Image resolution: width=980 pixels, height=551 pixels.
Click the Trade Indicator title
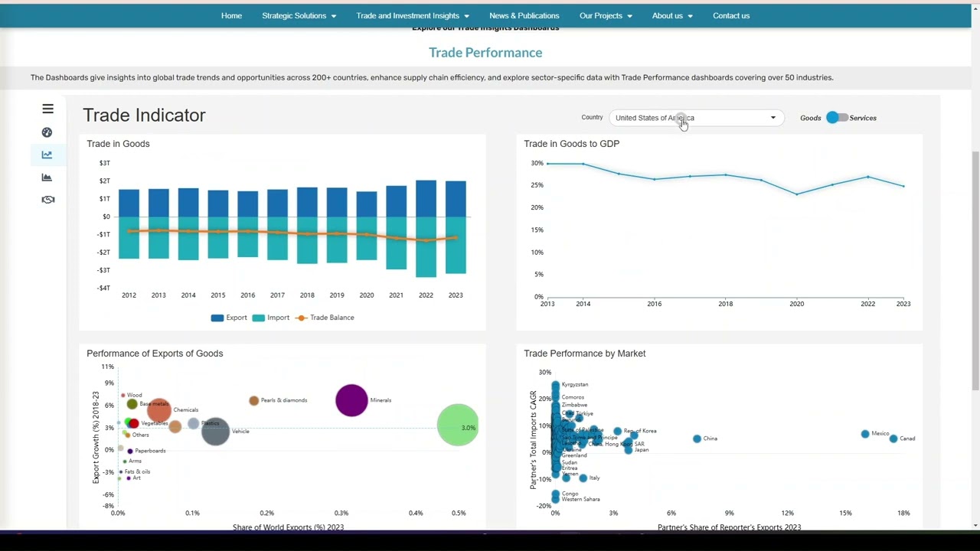pyautogui.click(x=144, y=115)
